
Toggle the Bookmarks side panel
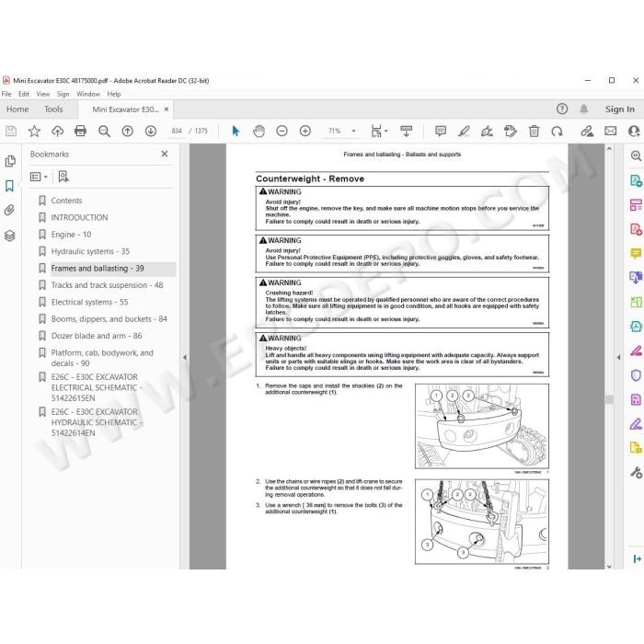pyautogui.click(x=9, y=186)
